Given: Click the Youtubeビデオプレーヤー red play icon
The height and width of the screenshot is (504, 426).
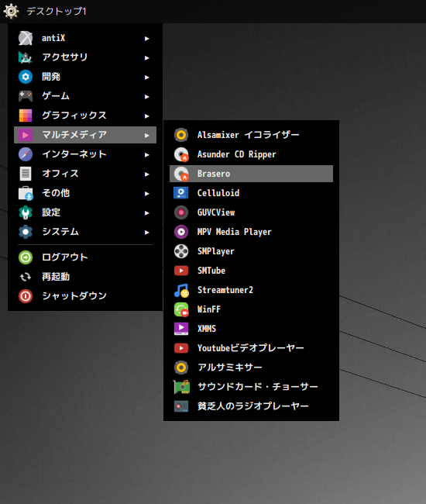Looking at the screenshot, I should pyautogui.click(x=181, y=348).
